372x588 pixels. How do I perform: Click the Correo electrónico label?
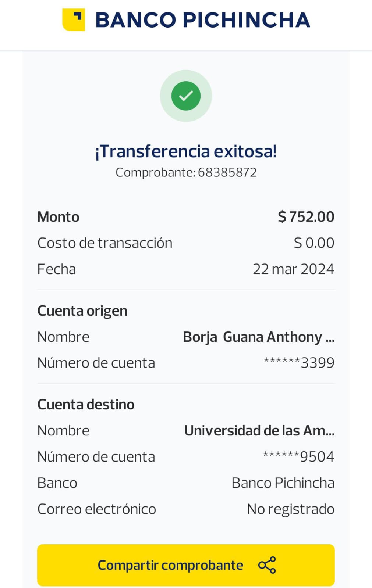97,509
